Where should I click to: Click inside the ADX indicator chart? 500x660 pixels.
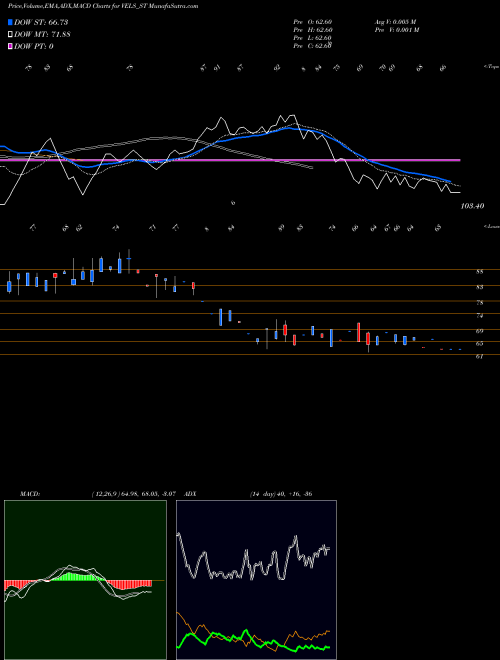(256, 580)
